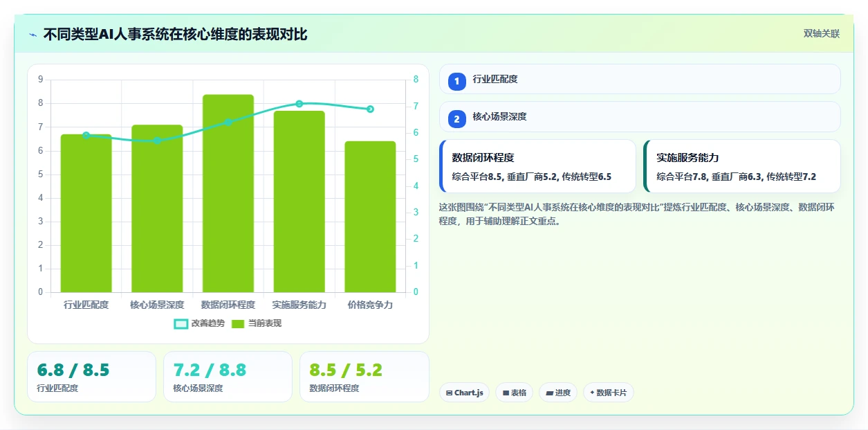Screen dimensions: 868x430
Task: Click the 价格竞争力 x-axis label
Action: click(370, 305)
